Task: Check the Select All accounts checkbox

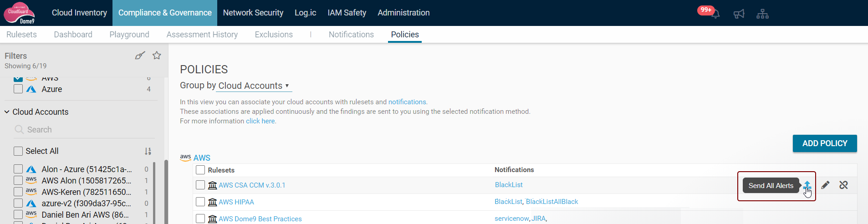Action: (18, 151)
